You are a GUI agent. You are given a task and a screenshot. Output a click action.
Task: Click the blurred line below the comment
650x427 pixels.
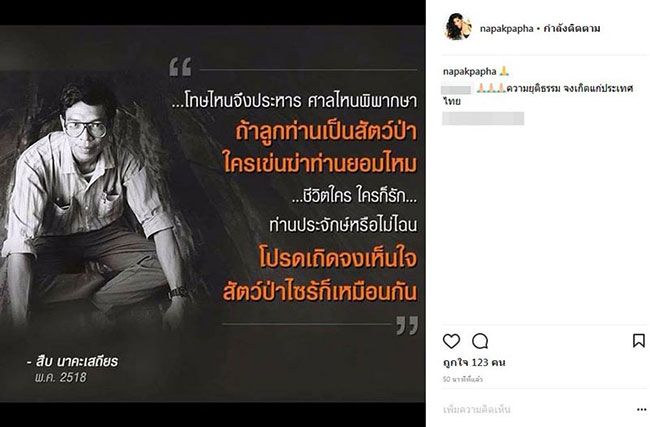click(483, 118)
